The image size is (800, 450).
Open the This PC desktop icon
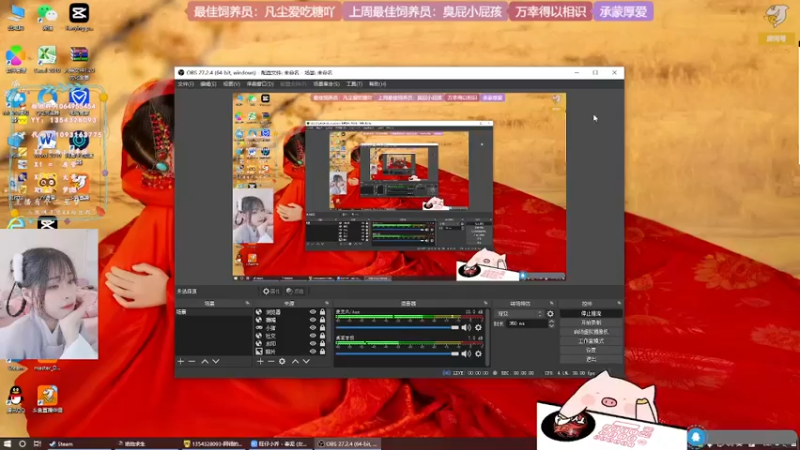click(x=16, y=15)
